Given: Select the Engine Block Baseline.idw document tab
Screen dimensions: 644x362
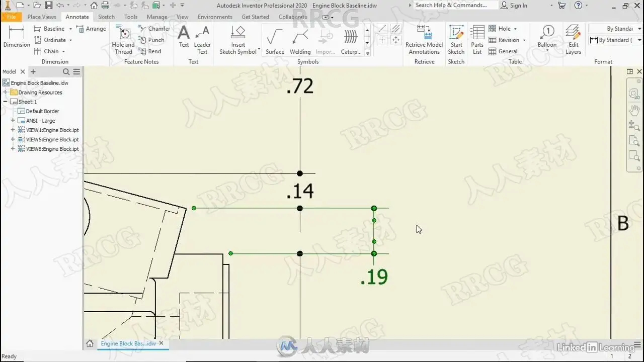Looking at the screenshot, I should (128, 343).
